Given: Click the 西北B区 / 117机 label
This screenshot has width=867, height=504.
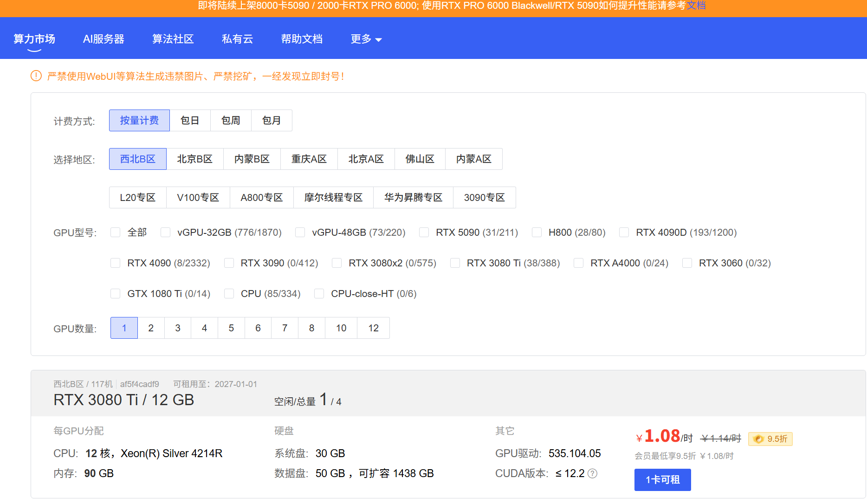Looking at the screenshot, I should coord(83,384).
